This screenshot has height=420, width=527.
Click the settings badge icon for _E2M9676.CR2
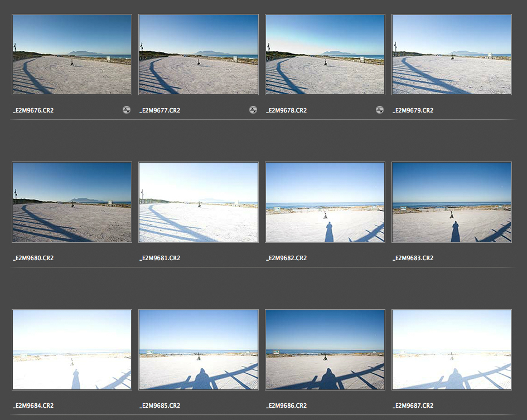(127, 110)
